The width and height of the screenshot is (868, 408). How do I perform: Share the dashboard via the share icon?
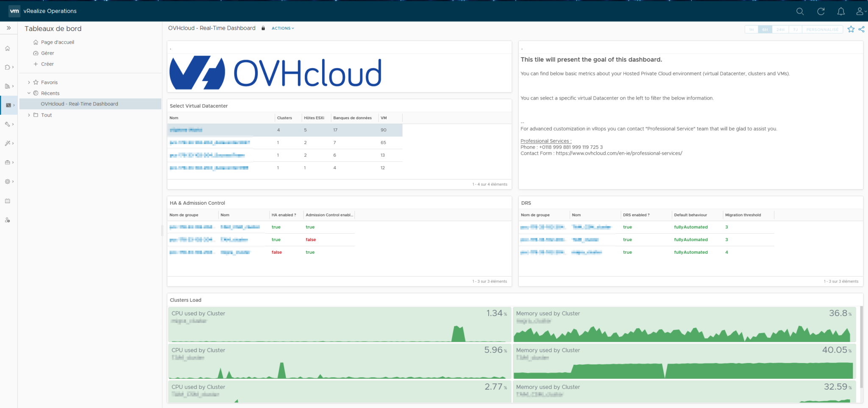coord(861,29)
